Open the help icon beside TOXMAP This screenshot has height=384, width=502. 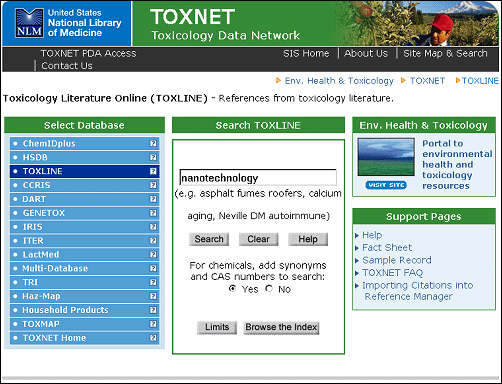pyautogui.click(x=153, y=324)
